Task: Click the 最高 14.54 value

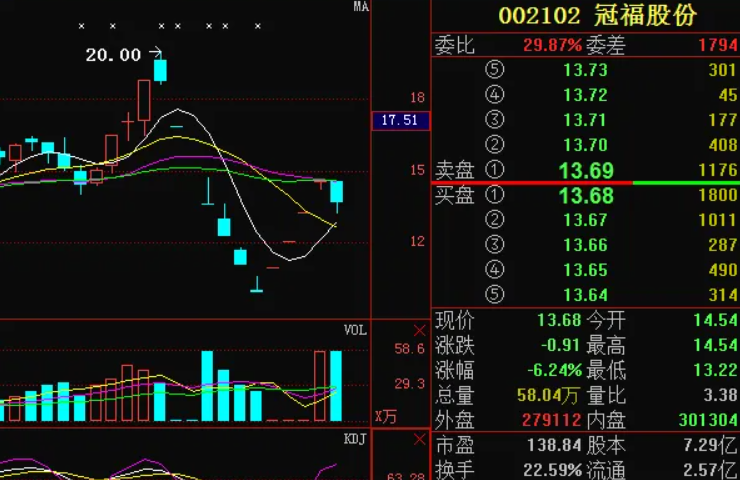Action: 715,345
